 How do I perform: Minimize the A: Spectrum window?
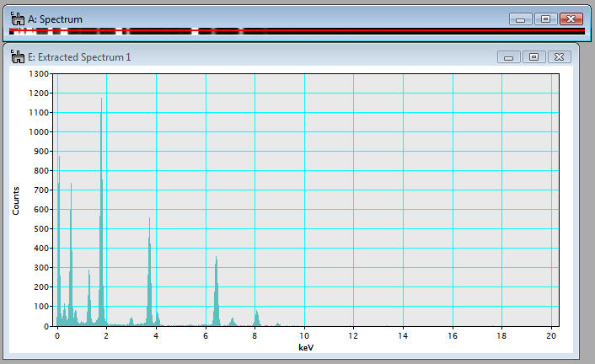point(520,19)
